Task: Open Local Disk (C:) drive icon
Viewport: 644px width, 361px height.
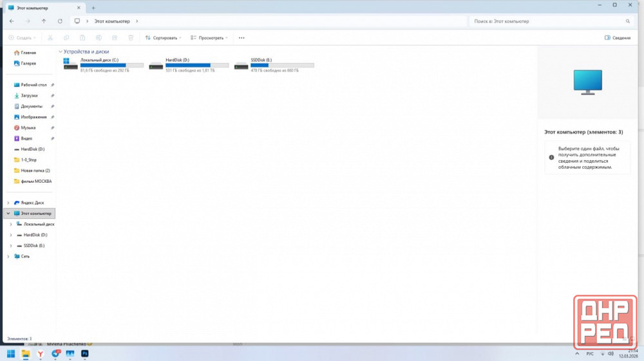Action: click(70, 65)
